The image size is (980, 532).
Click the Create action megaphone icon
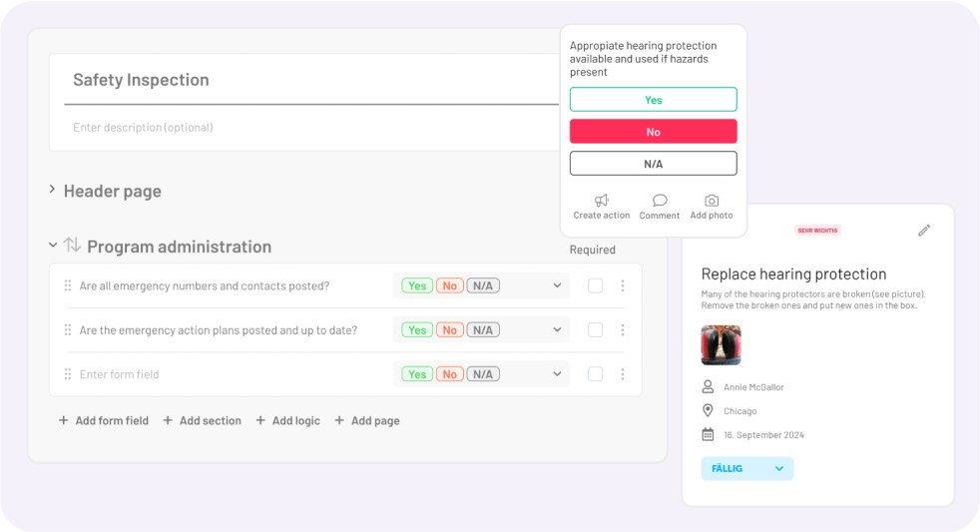click(601, 201)
